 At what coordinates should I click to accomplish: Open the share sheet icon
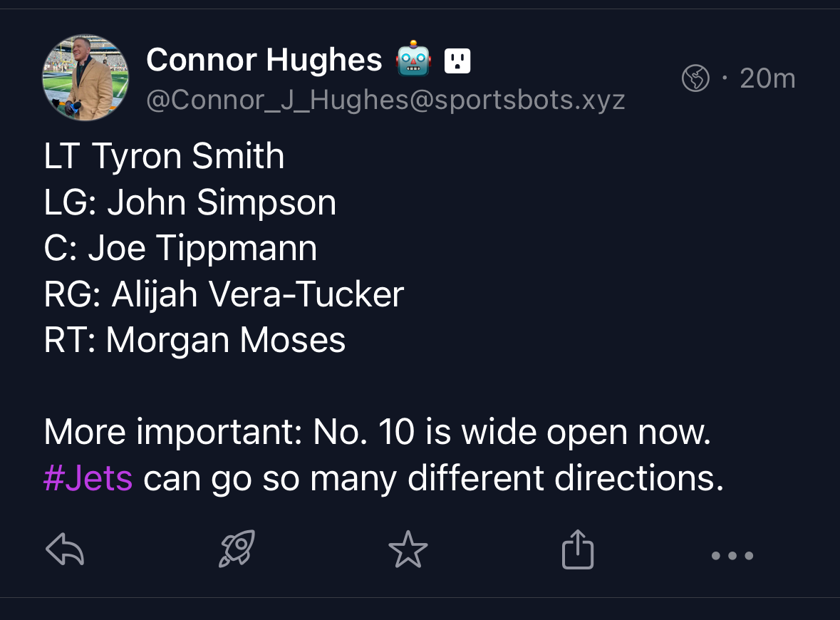point(578,549)
